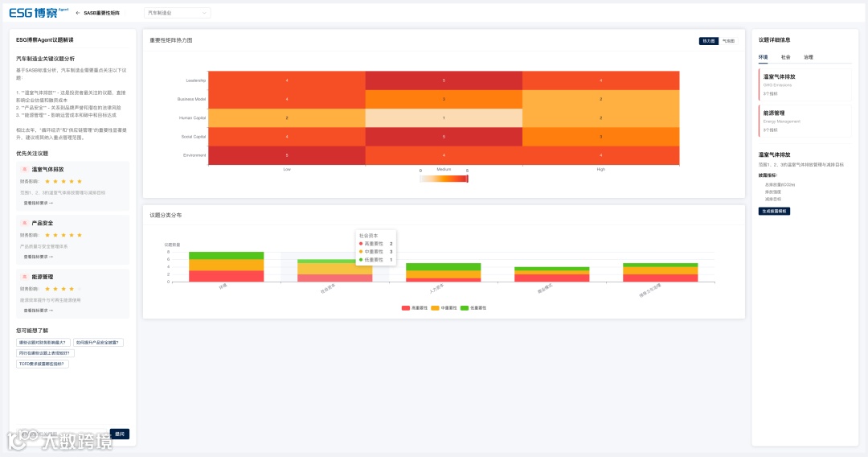Image resolution: width=868 pixels, height=457 pixels.
Task: Click the 重要性矩阵热力图 panel heading
Action: 171,40
